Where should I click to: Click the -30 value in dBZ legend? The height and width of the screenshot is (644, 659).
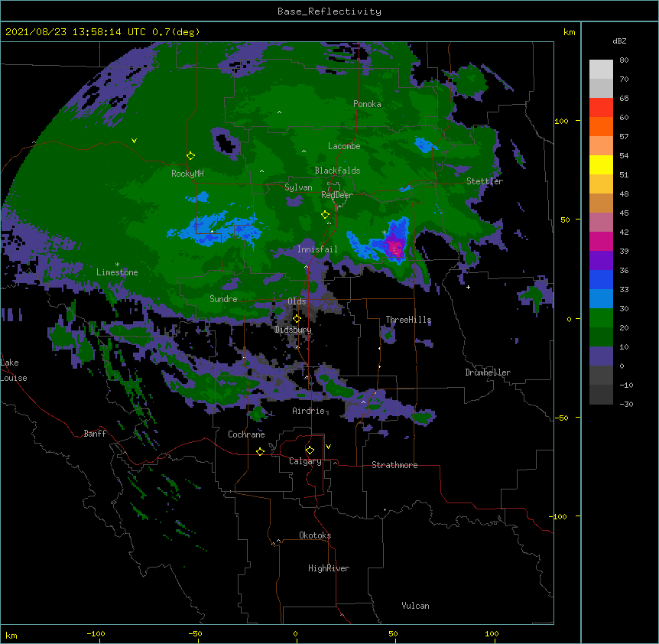coord(626,405)
